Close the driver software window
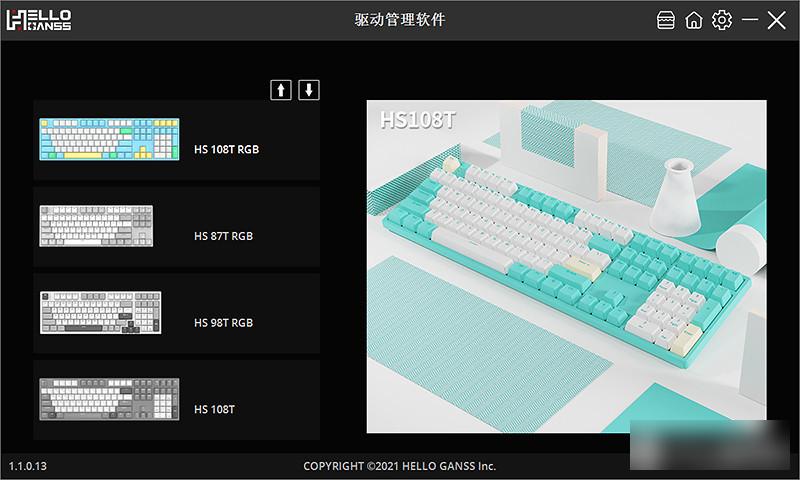 point(777,20)
